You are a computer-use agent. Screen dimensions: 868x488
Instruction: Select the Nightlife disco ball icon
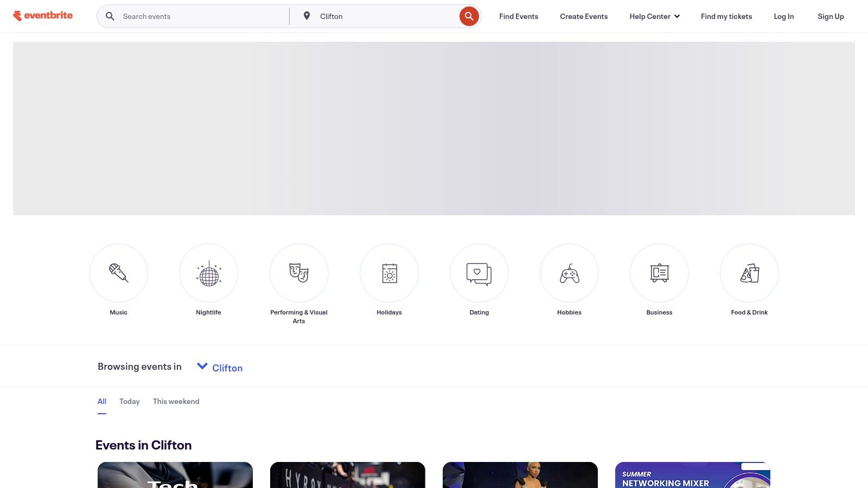[208, 273]
